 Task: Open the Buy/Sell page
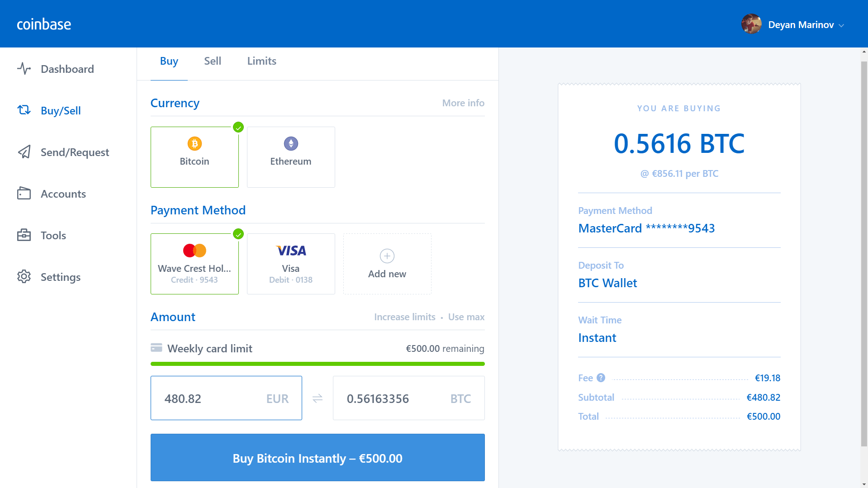click(x=61, y=110)
